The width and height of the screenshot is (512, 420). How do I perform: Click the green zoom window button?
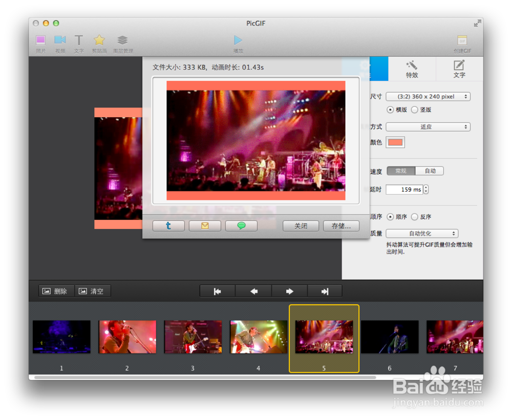coord(56,23)
